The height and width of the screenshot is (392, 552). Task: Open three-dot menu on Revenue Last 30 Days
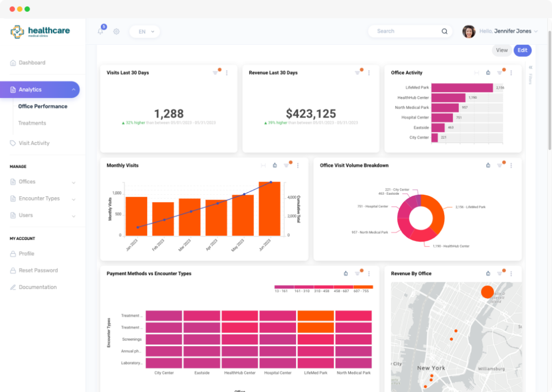[369, 73]
